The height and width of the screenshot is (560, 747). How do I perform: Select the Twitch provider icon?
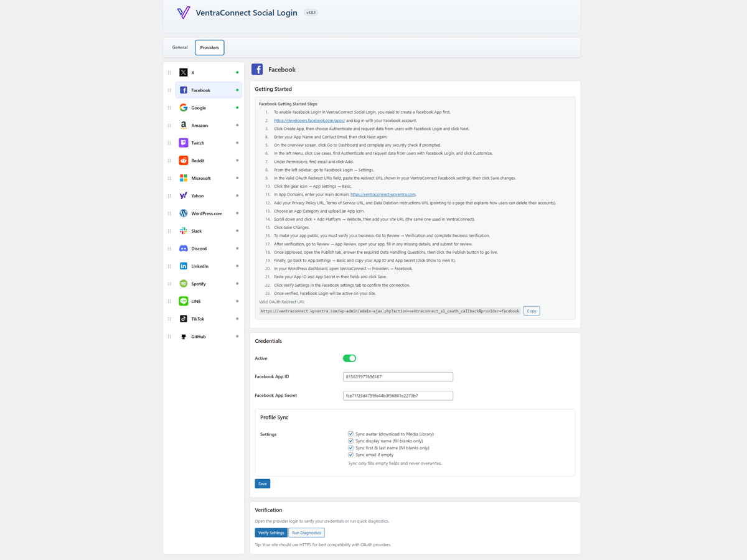tap(183, 142)
